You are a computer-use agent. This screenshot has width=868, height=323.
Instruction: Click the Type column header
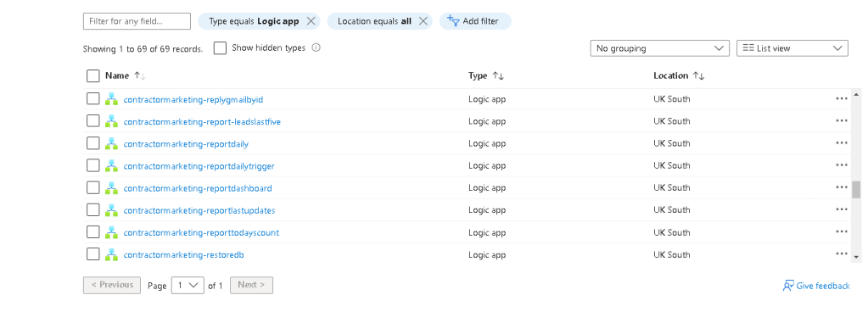(x=478, y=75)
